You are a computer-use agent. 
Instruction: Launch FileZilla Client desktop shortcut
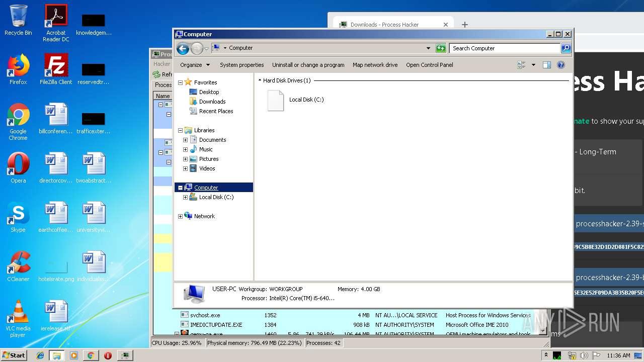56,69
